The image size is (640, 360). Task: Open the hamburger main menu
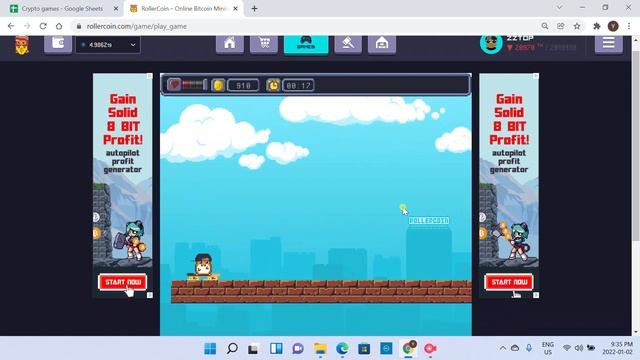point(609,43)
